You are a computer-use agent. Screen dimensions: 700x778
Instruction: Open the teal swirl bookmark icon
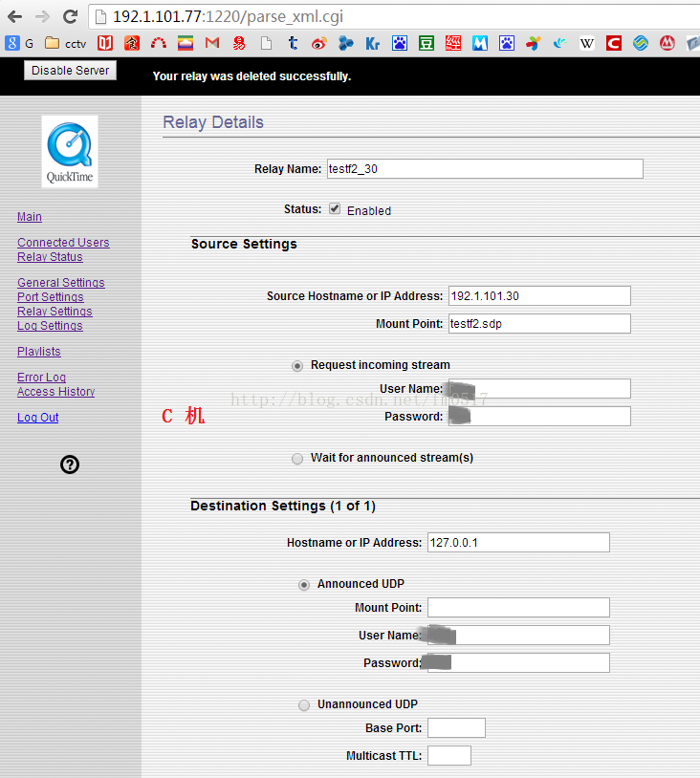pyautogui.click(x=560, y=44)
